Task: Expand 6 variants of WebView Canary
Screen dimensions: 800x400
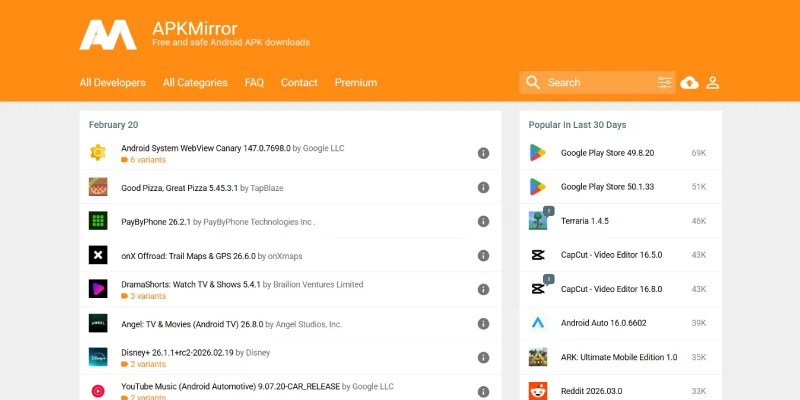Action: (x=143, y=160)
